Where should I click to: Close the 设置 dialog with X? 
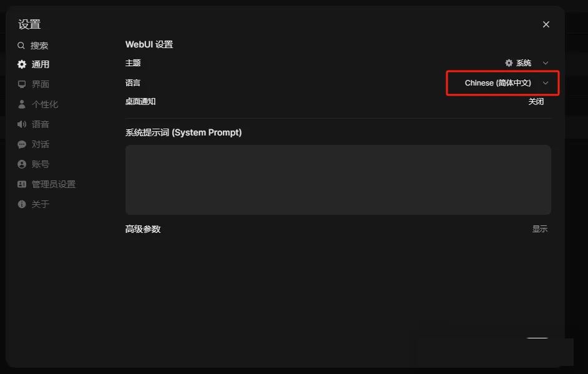pyautogui.click(x=546, y=24)
